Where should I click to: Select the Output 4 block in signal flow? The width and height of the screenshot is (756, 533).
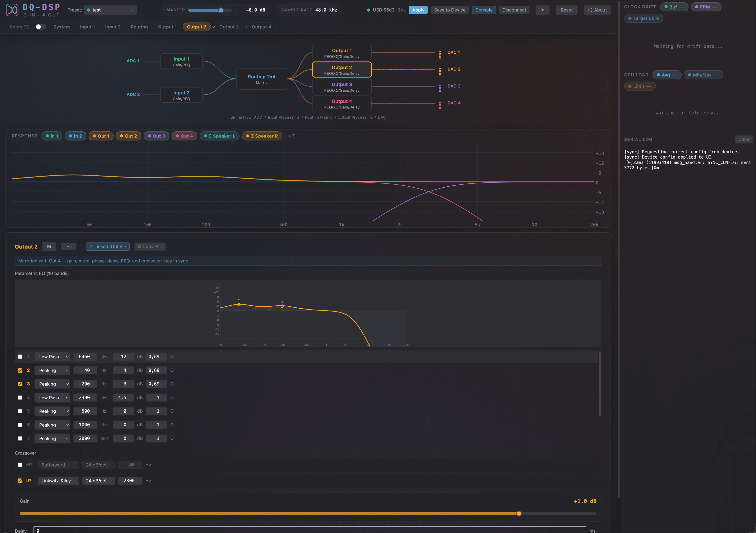pos(342,103)
